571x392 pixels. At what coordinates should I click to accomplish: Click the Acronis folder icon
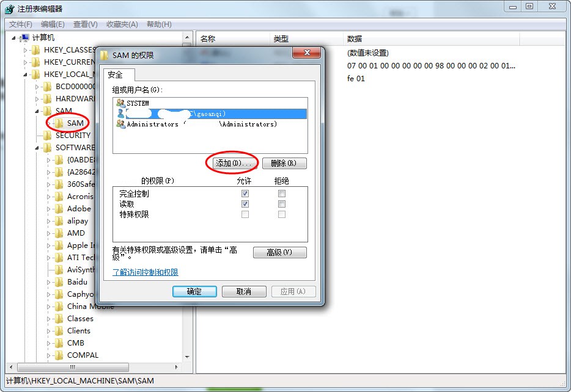[x=59, y=197]
